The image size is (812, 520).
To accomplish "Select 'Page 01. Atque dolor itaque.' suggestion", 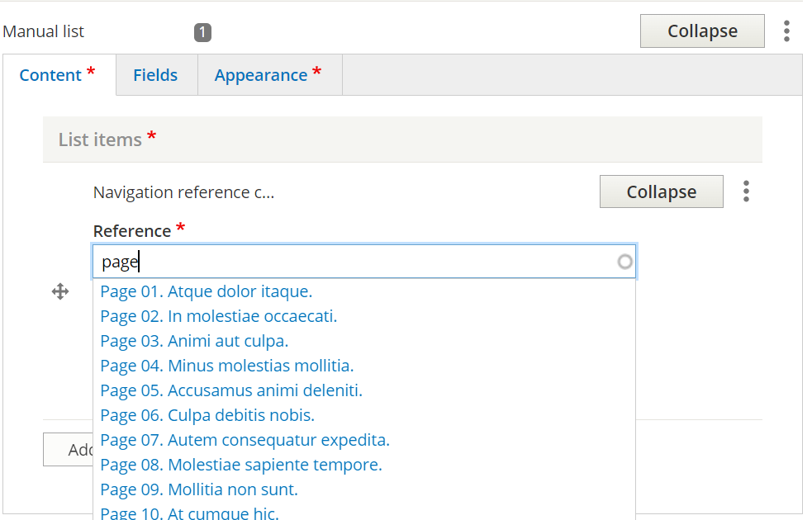I will pos(207,291).
